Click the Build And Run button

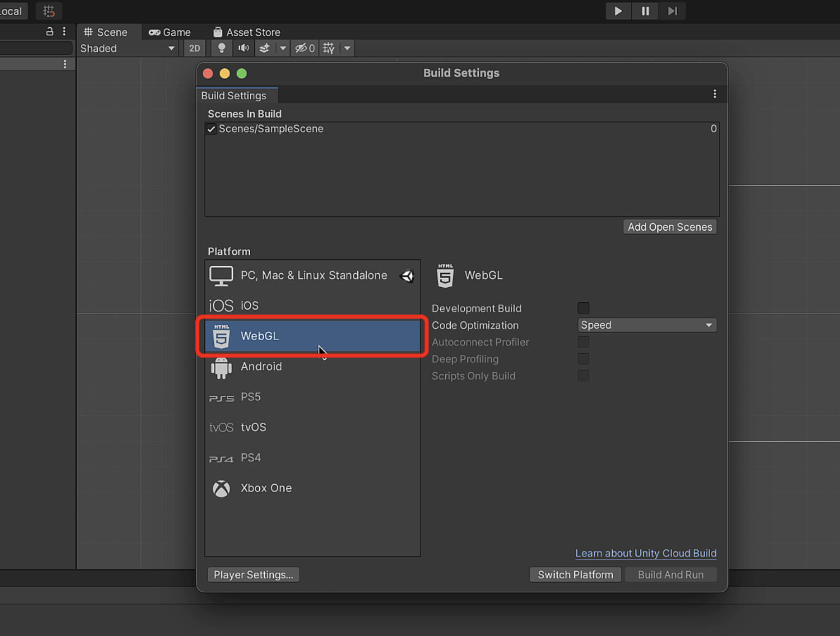670,575
